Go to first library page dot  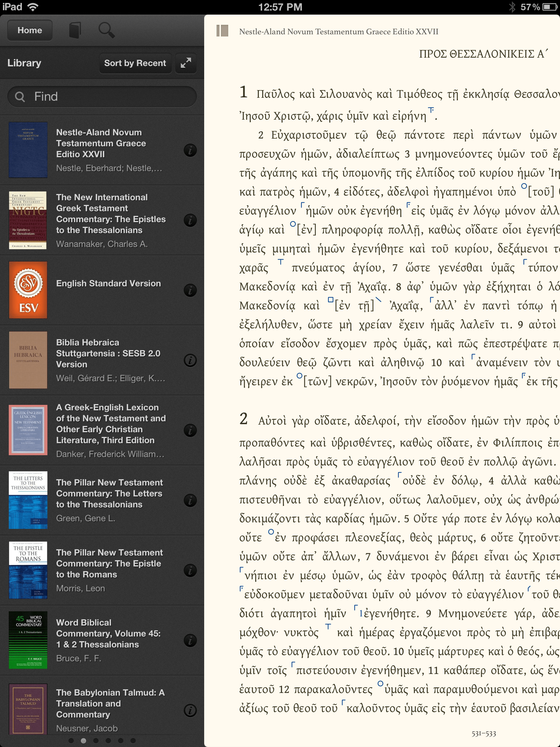click(x=71, y=741)
